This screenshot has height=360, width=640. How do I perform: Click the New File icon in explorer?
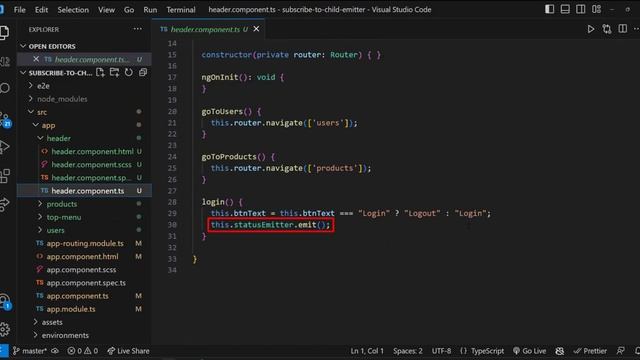100,73
